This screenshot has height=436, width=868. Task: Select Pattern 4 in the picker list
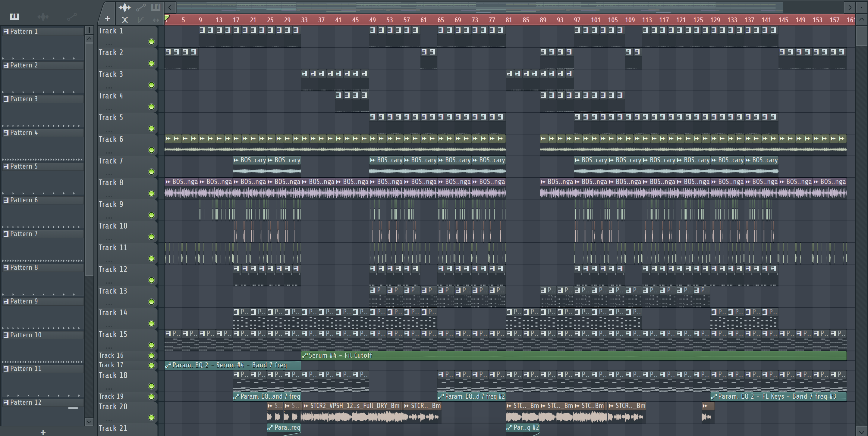[43, 133]
